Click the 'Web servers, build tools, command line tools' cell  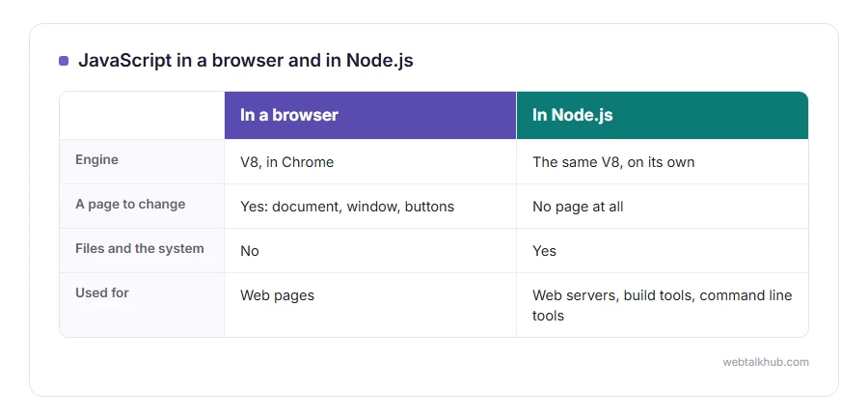click(662, 305)
